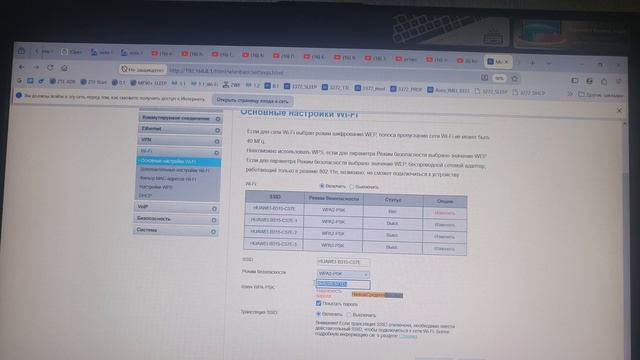The image size is (640, 360).
Task: Open the reader view icon in address bar
Action: (484, 77)
